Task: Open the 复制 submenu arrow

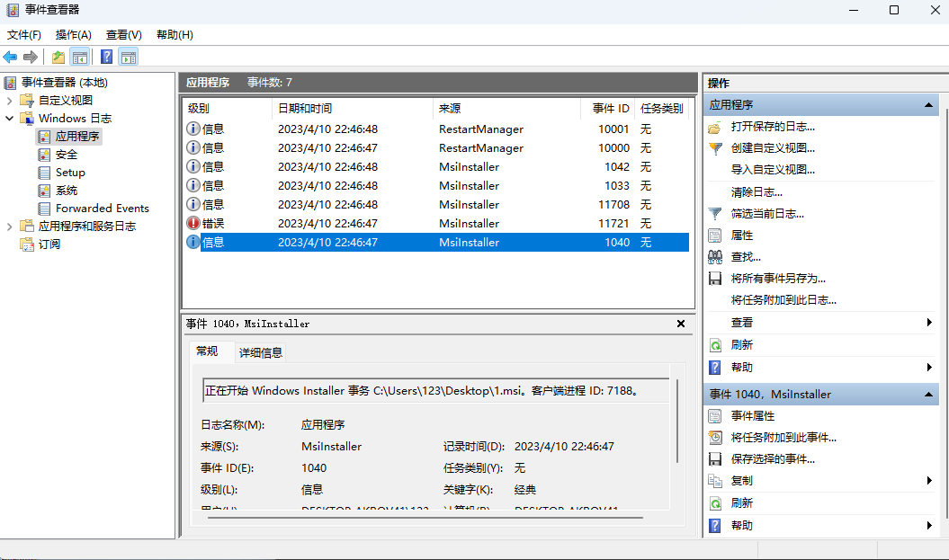Action: coord(929,481)
